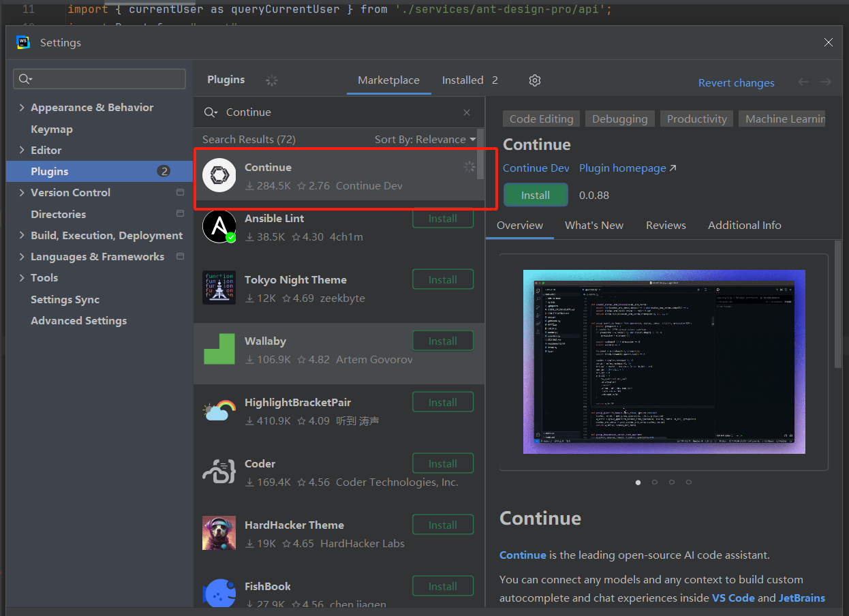Install the Ansible Lint plugin
Image resolution: width=849 pixels, height=616 pixels.
click(x=443, y=219)
